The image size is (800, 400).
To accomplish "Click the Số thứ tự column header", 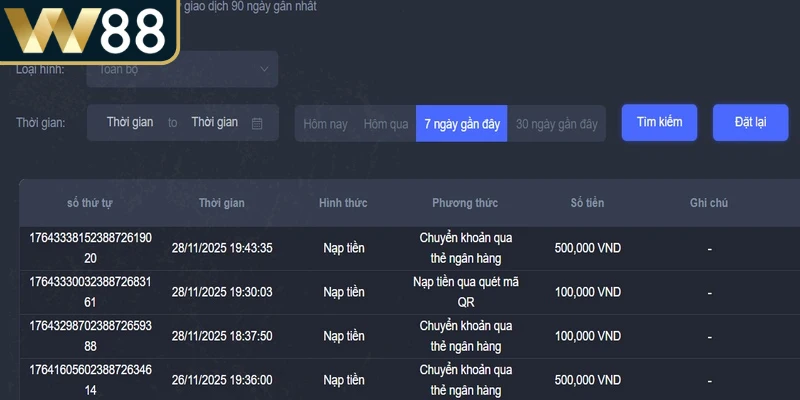I will [x=90, y=203].
